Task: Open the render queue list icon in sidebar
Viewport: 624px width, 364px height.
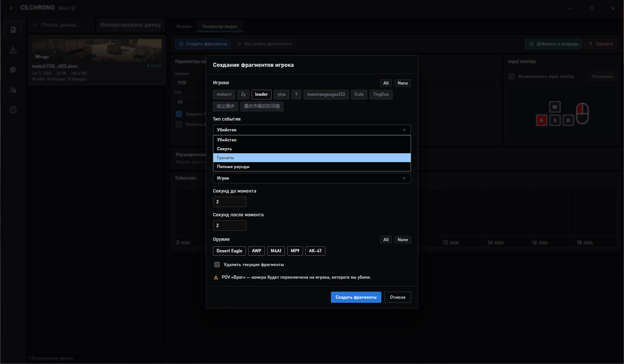Action: 13,90
